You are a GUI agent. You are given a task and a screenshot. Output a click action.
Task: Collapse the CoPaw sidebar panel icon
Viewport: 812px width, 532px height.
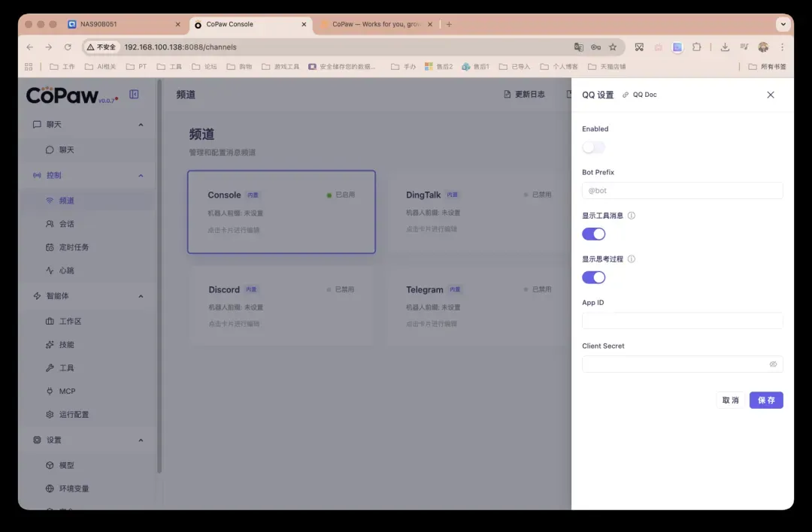click(x=134, y=94)
